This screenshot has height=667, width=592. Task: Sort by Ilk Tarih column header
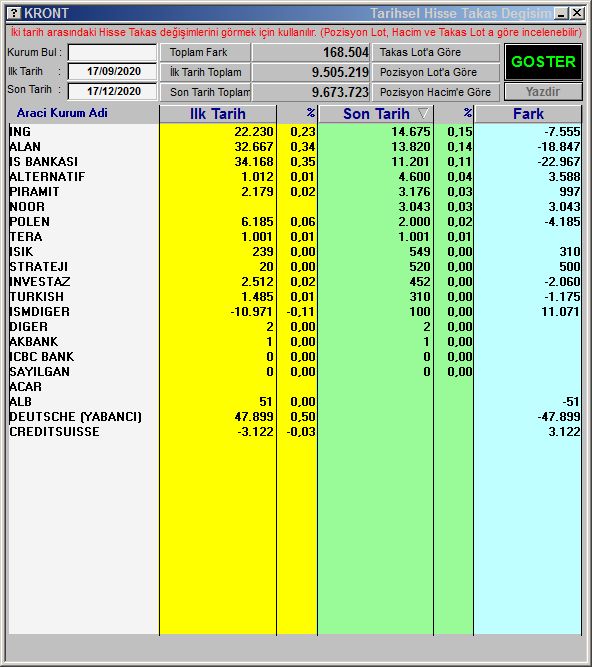click(x=218, y=114)
